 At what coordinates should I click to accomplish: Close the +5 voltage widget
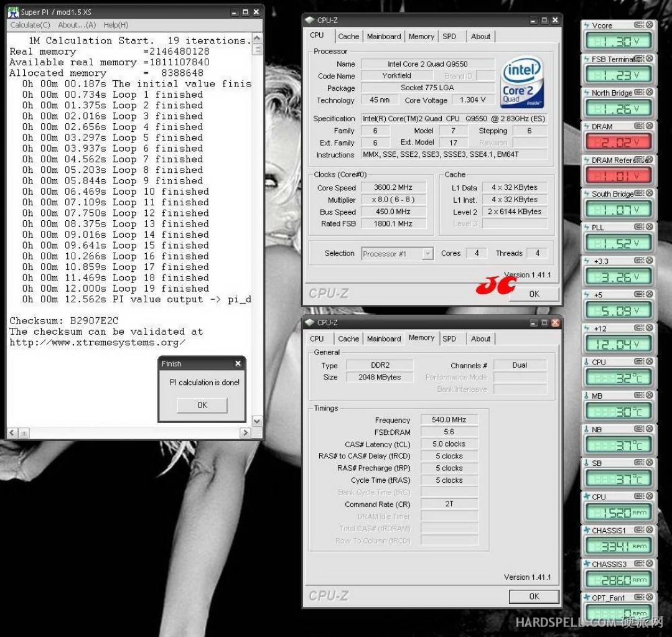pos(649,294)
